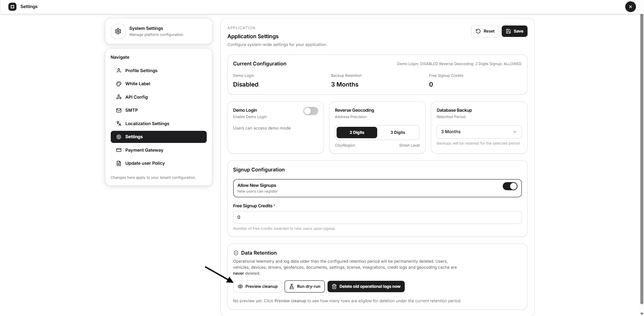The height and width of the screenshot is (316, 644).
Task: Click the API Config webhook icon
Action: pos(119,97)
